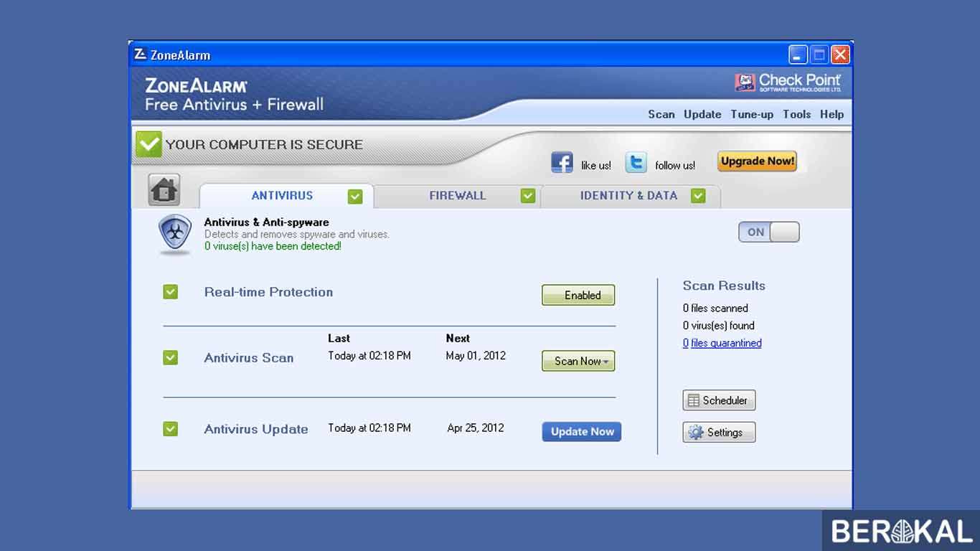Switch to the Firewall tab
980x551 pixels.
pos(458,195)
